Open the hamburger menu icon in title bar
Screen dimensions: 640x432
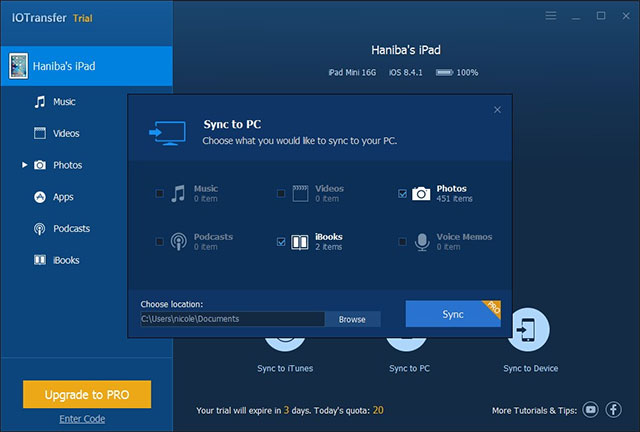tap(551, 16)
